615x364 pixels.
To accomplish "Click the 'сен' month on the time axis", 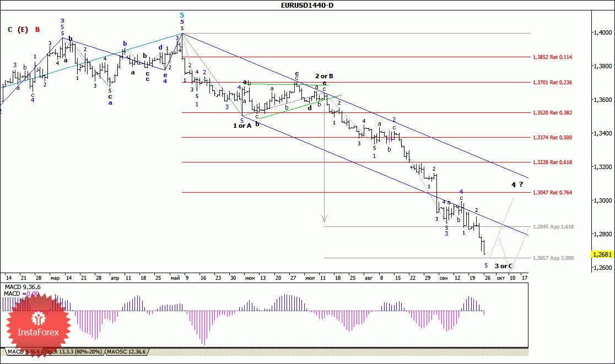I will (x=444, y=278).
